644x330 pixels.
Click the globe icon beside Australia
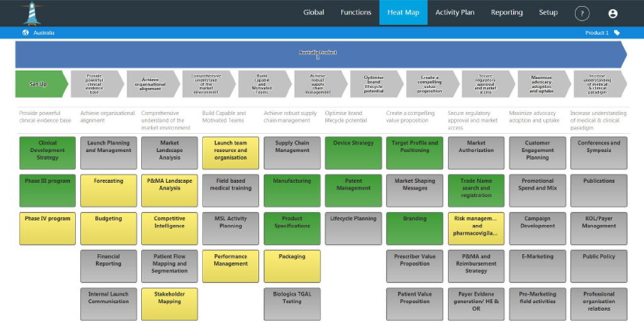click(26, 33)
